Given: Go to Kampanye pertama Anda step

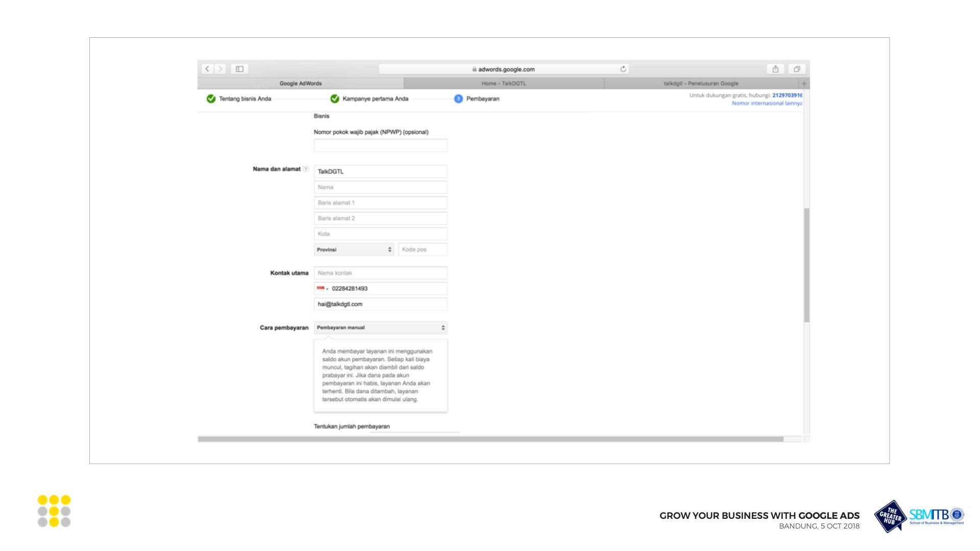Looking at the screenshot, I should pos(375,99).
